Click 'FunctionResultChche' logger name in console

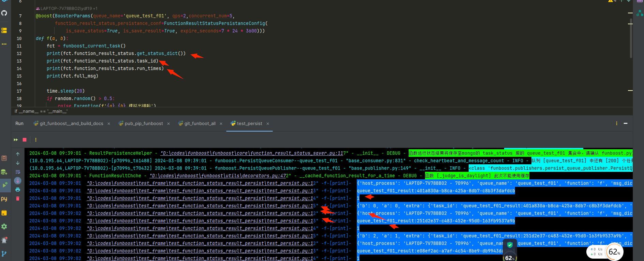(115, 176)
